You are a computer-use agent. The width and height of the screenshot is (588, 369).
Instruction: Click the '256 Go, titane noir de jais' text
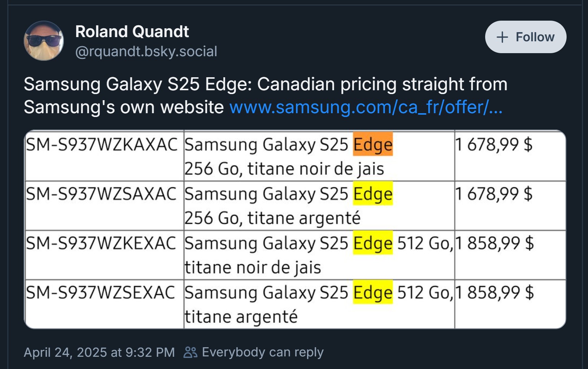[x=284, y=169]
